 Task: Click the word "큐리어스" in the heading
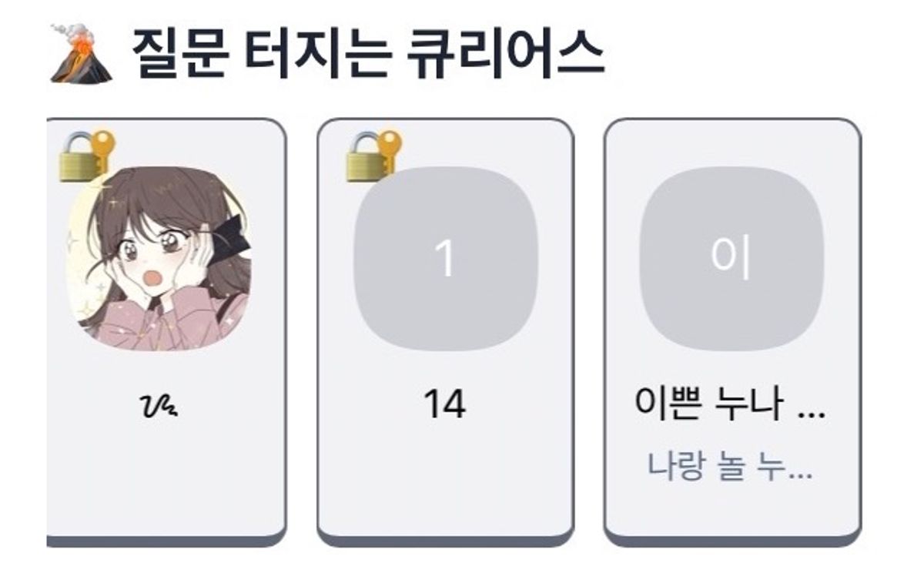504,53
